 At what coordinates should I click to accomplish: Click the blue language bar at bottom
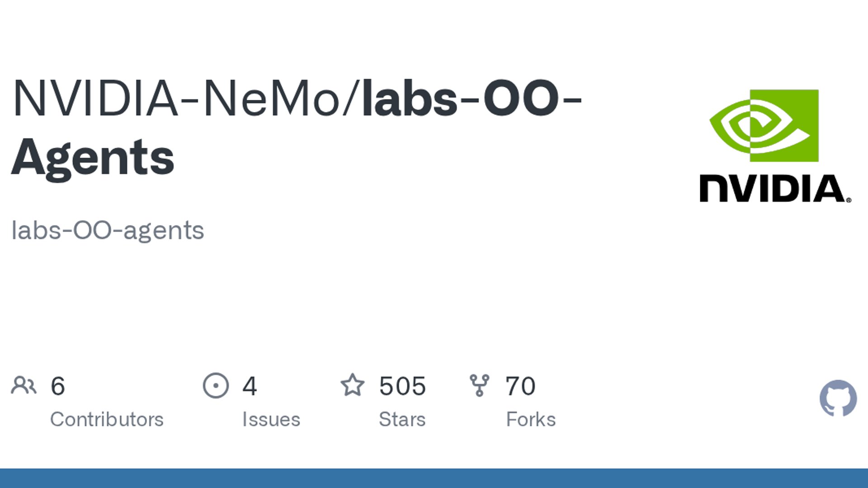click(434, 478)
